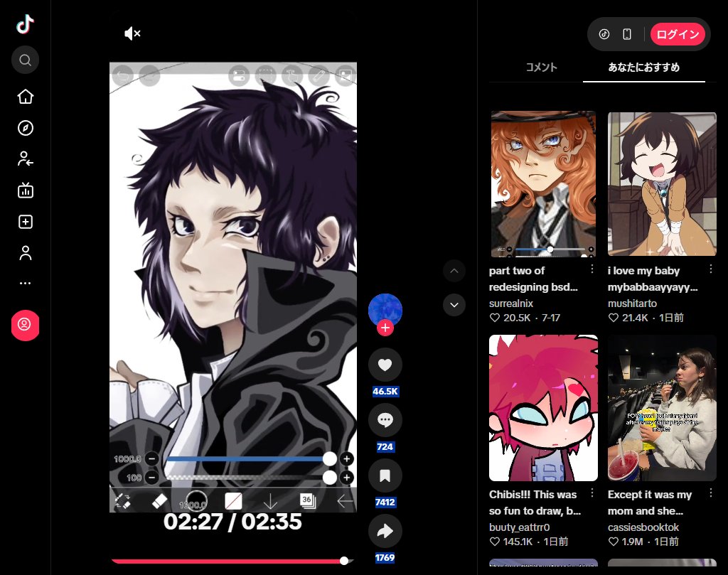Click the title 'part two of redesigning bsd...'
Viewport: 728px width, 575px height.
[x=533, y=279]
